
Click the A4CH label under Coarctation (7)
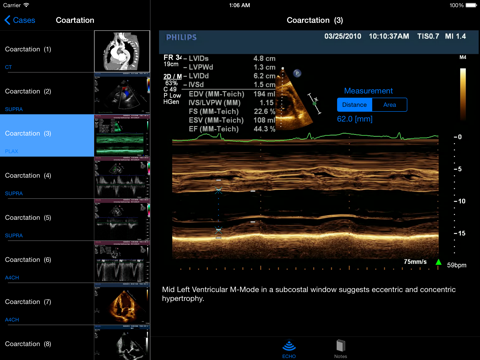[12, 320]
